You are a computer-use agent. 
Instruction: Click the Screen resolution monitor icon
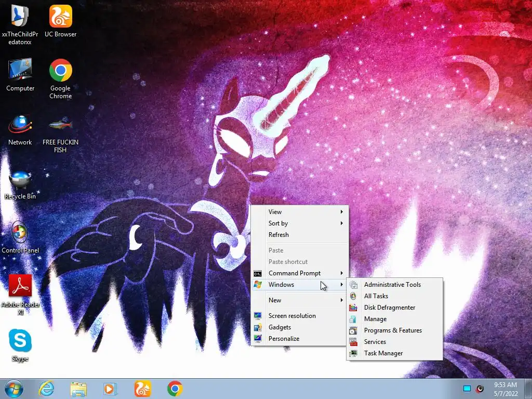(x=258, y=316)
